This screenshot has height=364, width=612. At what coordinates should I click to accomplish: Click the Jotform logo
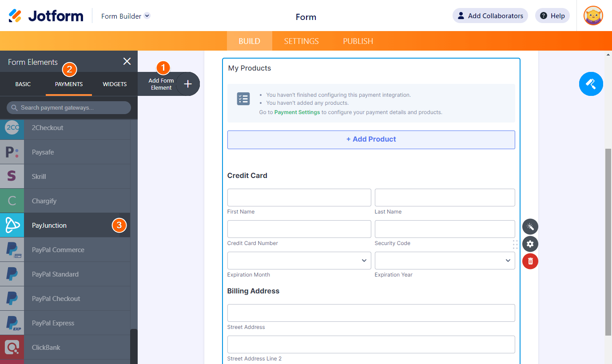pos(46,16)
